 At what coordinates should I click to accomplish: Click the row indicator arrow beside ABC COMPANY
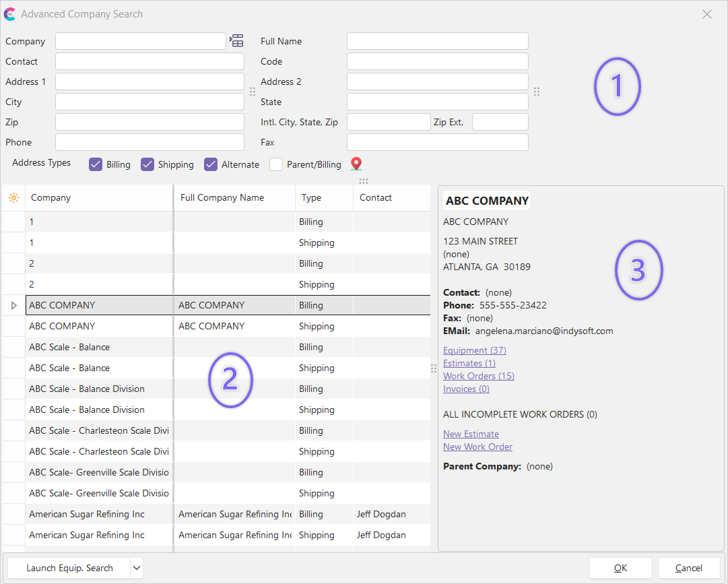point(14,306)
